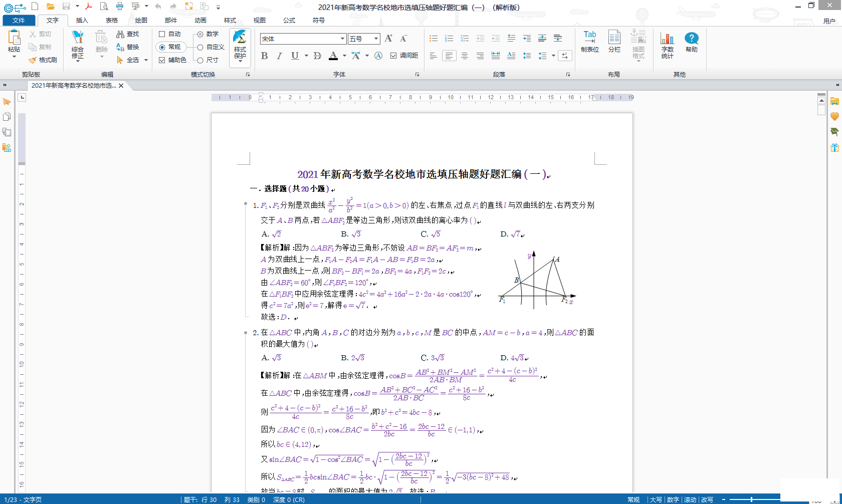Expand the 样式保护 dropdown button
Screen dimensions: 842x504
(240, 61)
